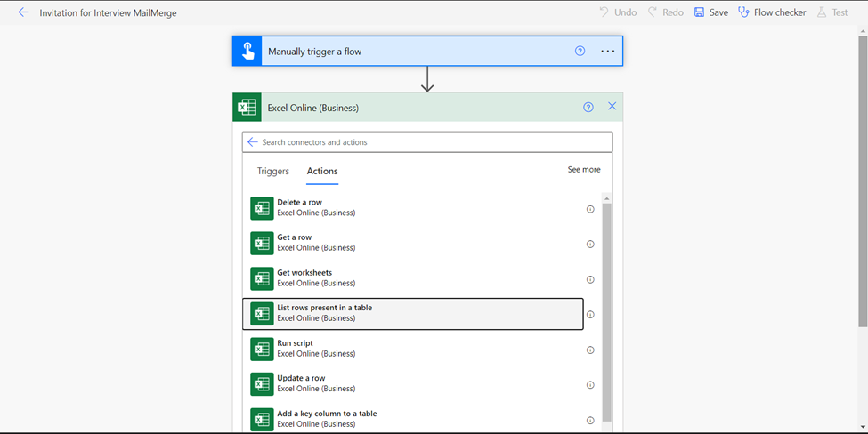Choose the Get a row action
This screenshot has width=868, height=434.
413,244
